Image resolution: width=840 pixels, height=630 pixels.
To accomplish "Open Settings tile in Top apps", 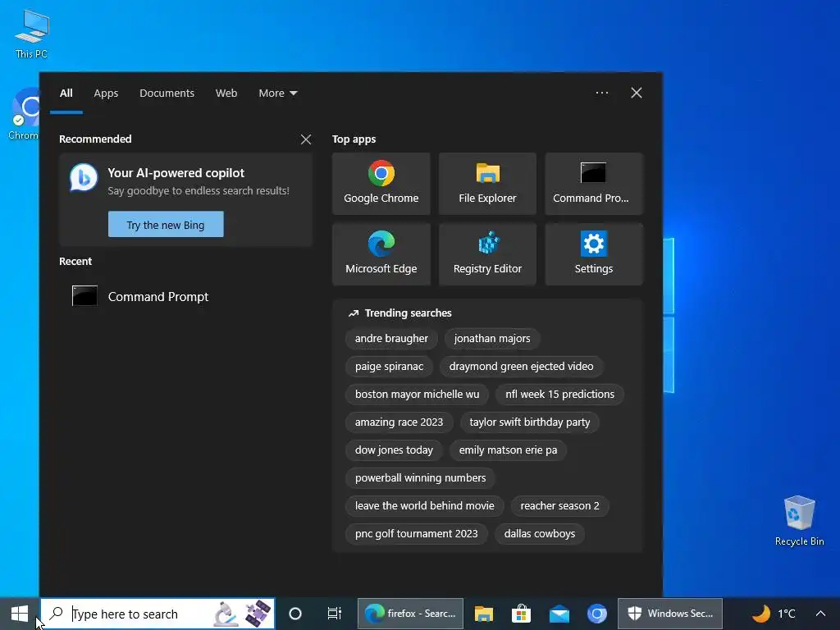I will tap(594, 254).
